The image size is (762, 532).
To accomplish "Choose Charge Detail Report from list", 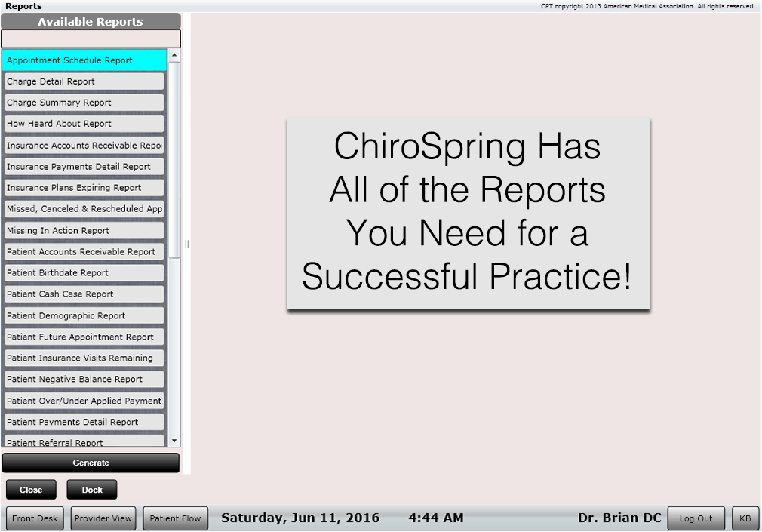I will pos(84,81).
